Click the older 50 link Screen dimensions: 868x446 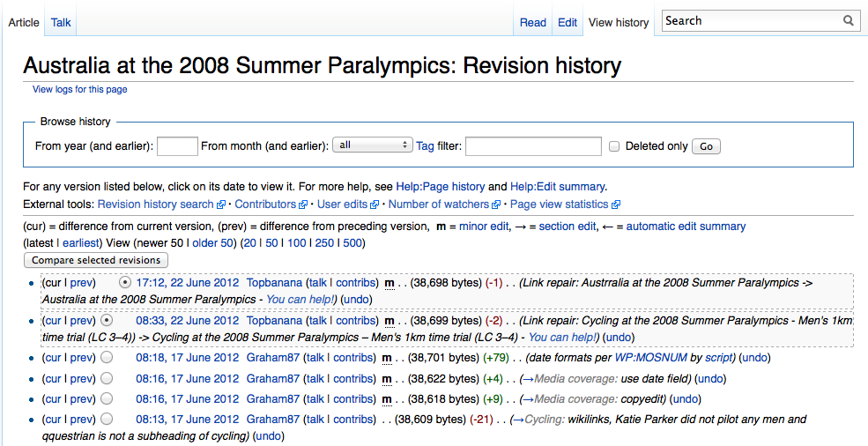[x=212, y=243]
